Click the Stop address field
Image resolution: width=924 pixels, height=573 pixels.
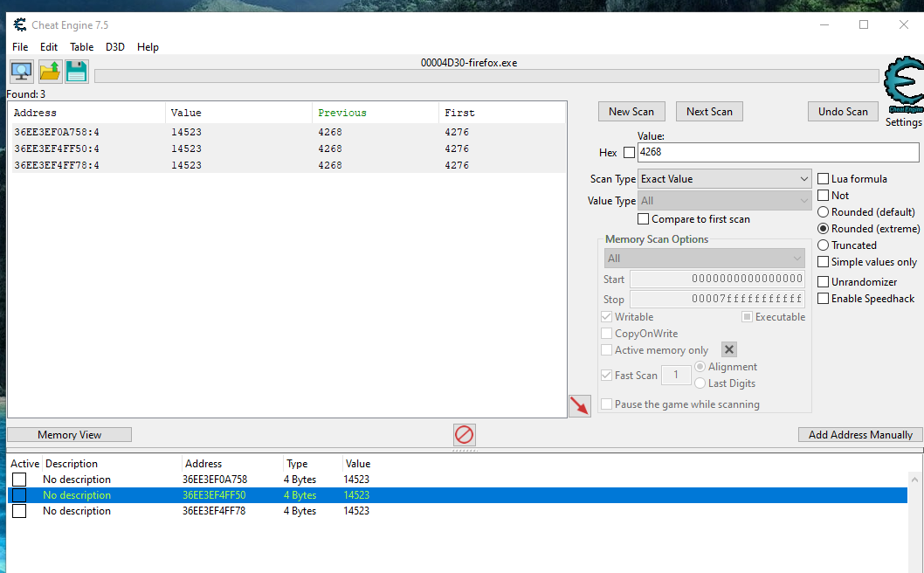tap(717, 298)
